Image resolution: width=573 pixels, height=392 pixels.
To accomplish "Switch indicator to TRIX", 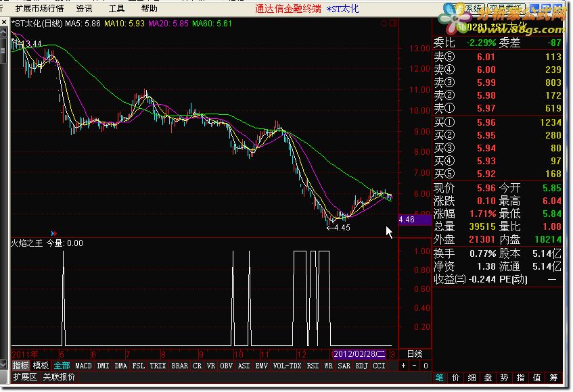I will click(158, 366).
